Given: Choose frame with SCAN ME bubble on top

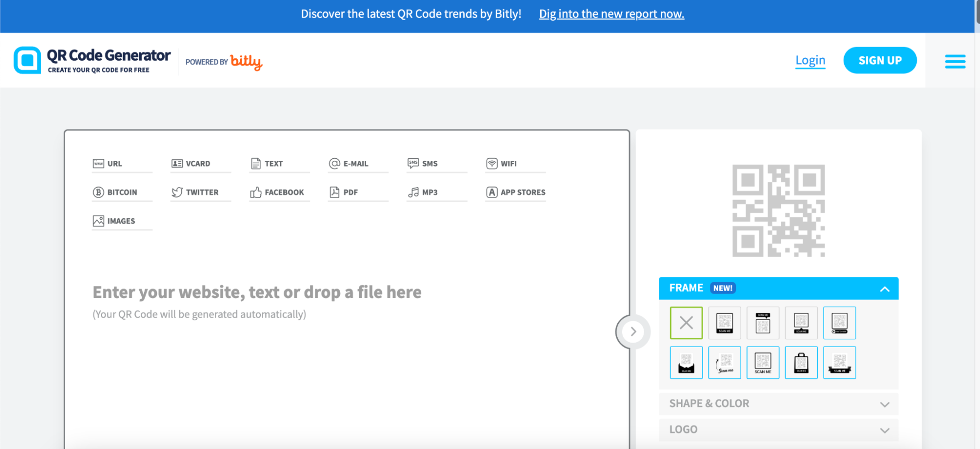Looking at the screenshot, I should point(763,323).
